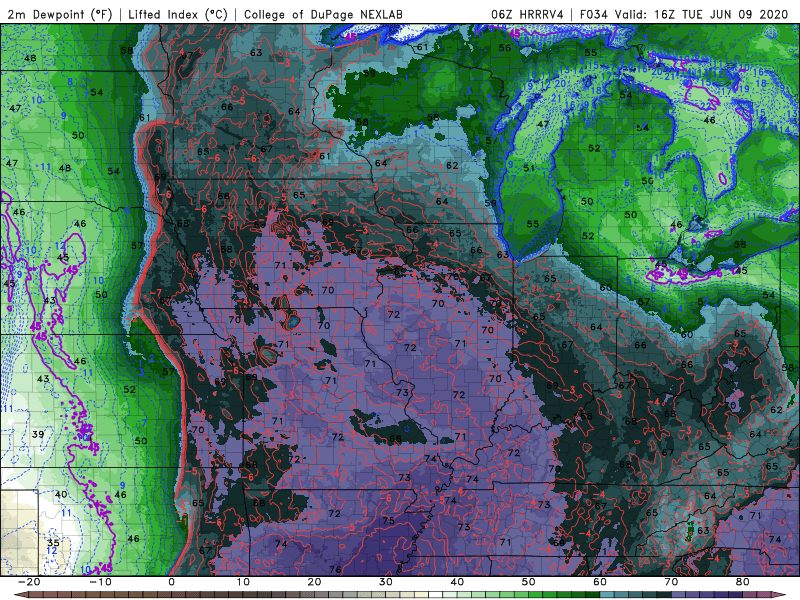Viewport: 800px width, 600px height.
Task: Click the 50 label below the map on the color scale
Action: [x=529, y=582]
